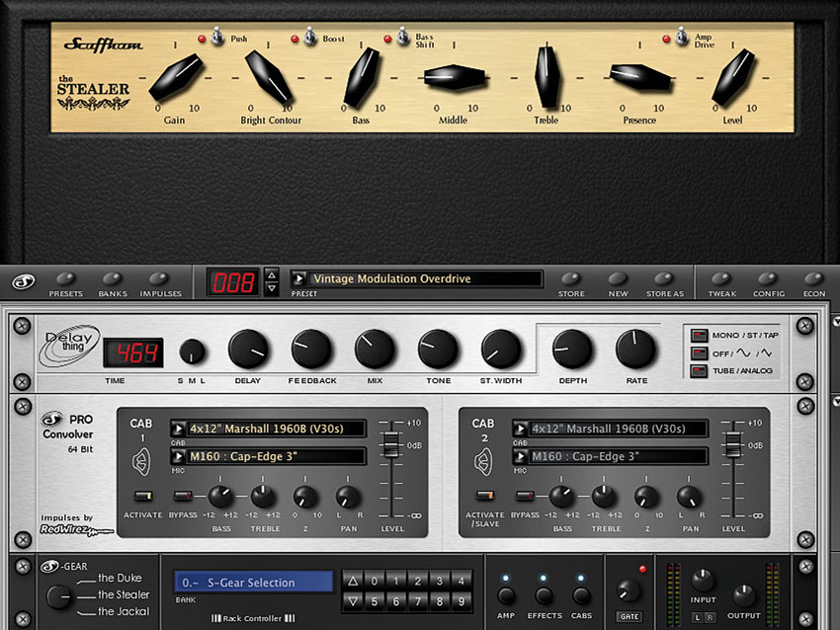Toggle the Boost switch on amp
Viewport: 840px width, 630px height.
pyautogui.click(x=310, y=37)
